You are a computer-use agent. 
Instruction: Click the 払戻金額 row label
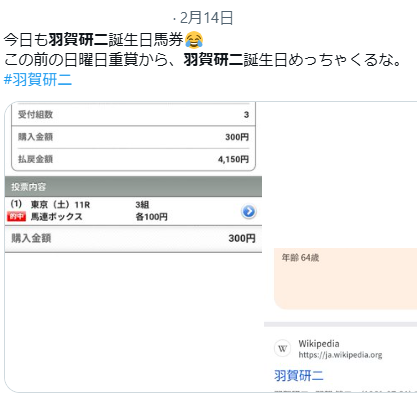(x=35, y=159)
